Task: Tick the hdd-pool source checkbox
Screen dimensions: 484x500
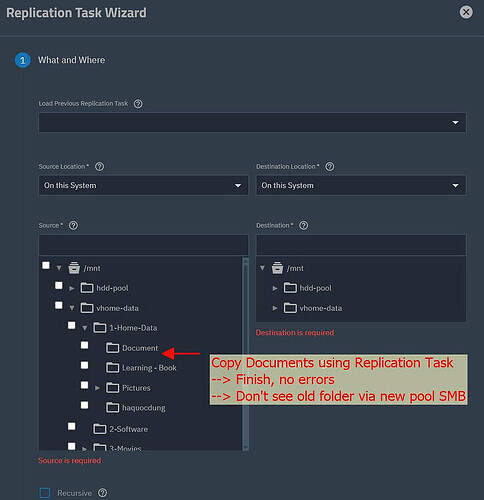Action: tap(59, 285)
